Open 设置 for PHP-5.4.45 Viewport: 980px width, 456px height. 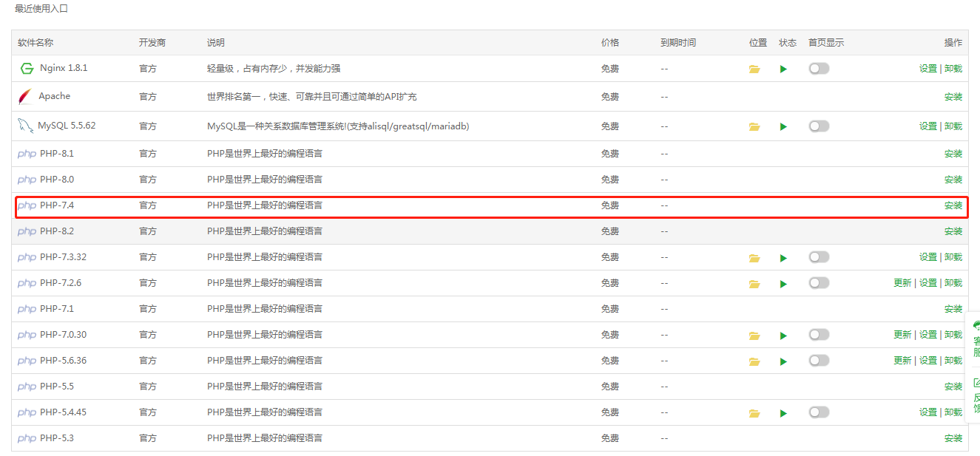point(928,412)
